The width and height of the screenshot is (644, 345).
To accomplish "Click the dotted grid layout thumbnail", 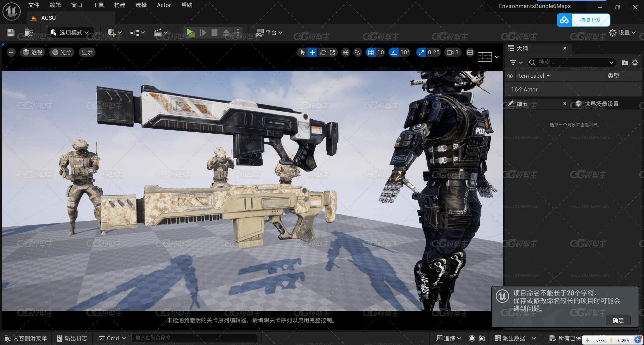I will click(485, 57).
